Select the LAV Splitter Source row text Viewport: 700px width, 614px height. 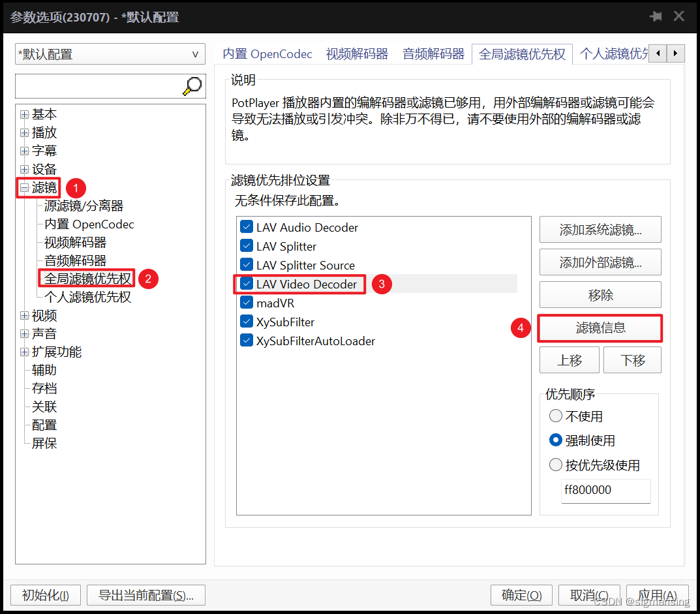pos(305,266)
